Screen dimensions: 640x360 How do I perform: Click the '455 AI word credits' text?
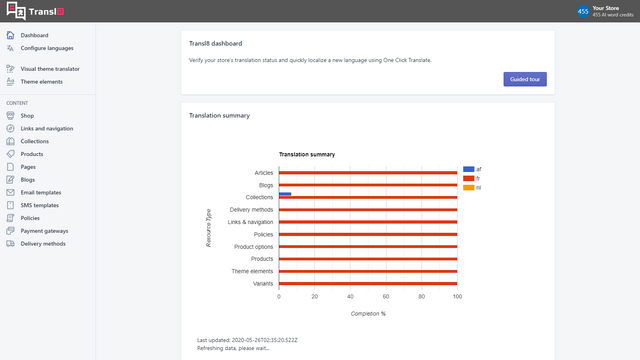coord(613,15)
